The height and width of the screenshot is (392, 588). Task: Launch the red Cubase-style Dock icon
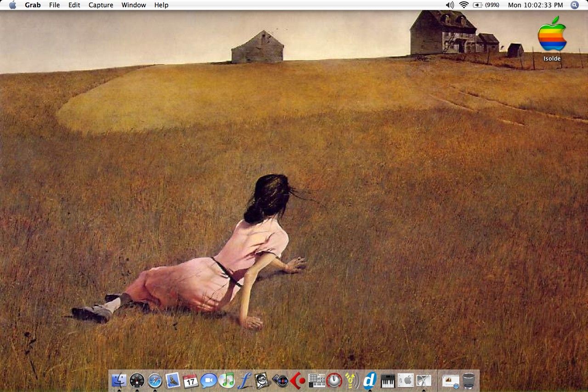click(298, 380)
